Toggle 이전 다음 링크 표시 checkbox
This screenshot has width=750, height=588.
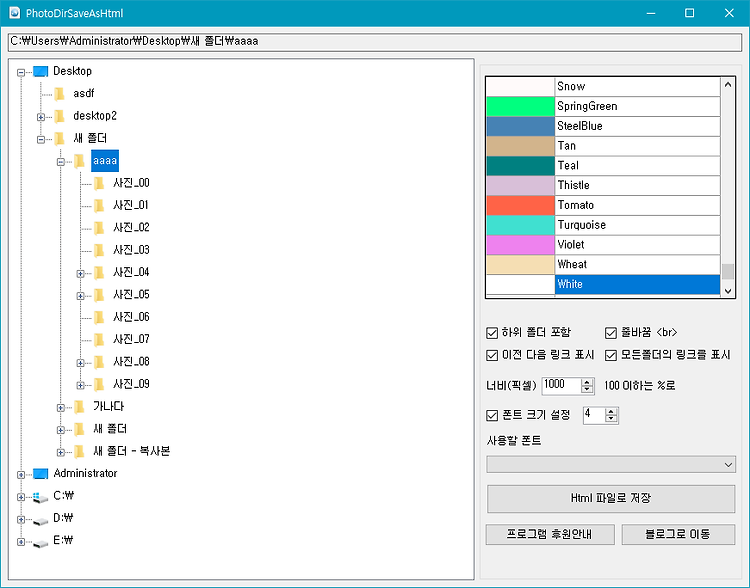(x=492, y=355)
